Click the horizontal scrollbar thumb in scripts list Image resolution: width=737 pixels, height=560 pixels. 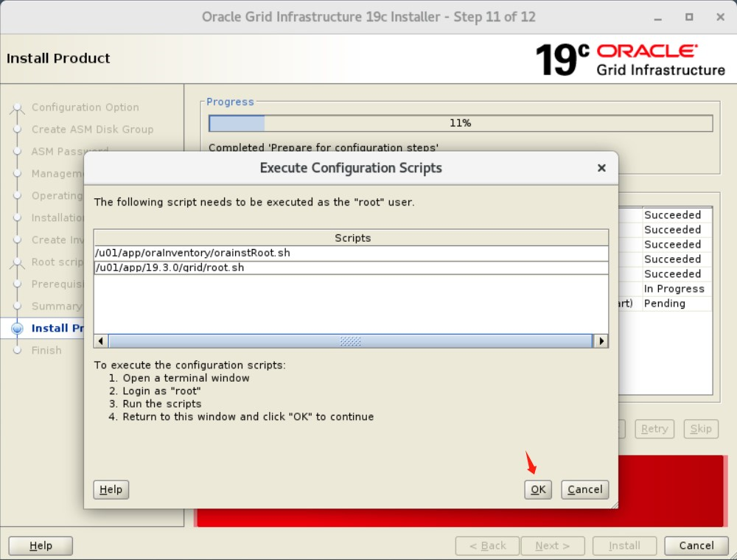[x=351, y=341]
